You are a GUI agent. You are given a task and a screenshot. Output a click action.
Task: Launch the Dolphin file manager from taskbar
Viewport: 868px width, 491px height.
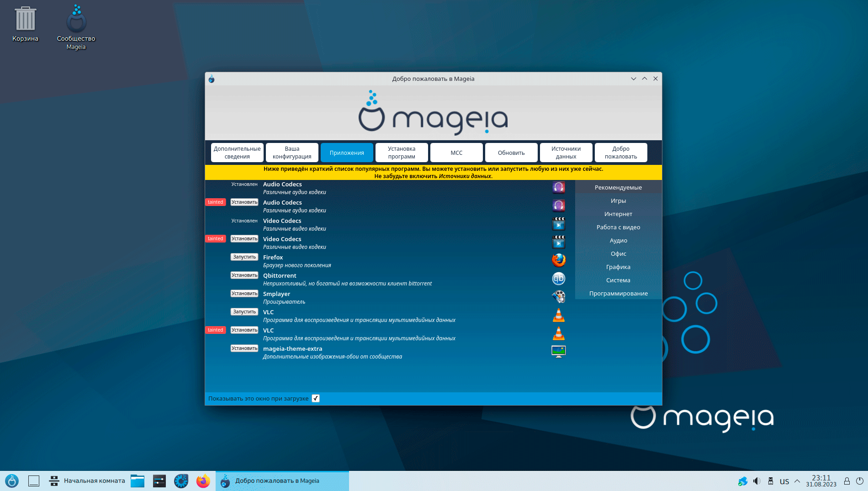coord(137,481)
